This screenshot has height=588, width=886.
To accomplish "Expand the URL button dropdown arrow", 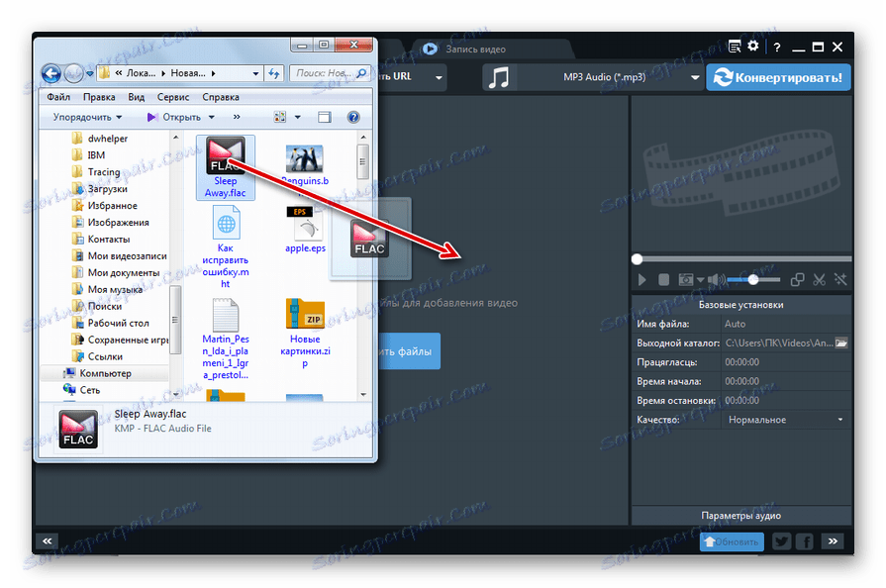I will (439, 77).
